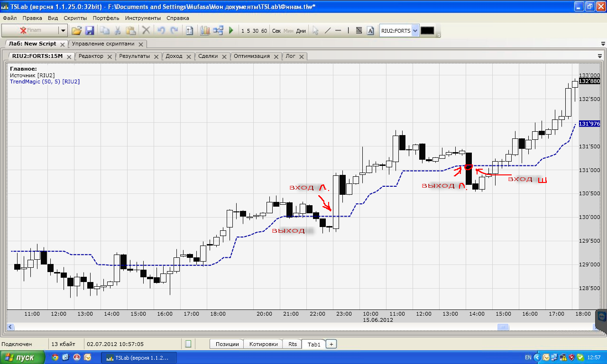
Task: Select the diagonal trend line tool
Action: [327, 31]
